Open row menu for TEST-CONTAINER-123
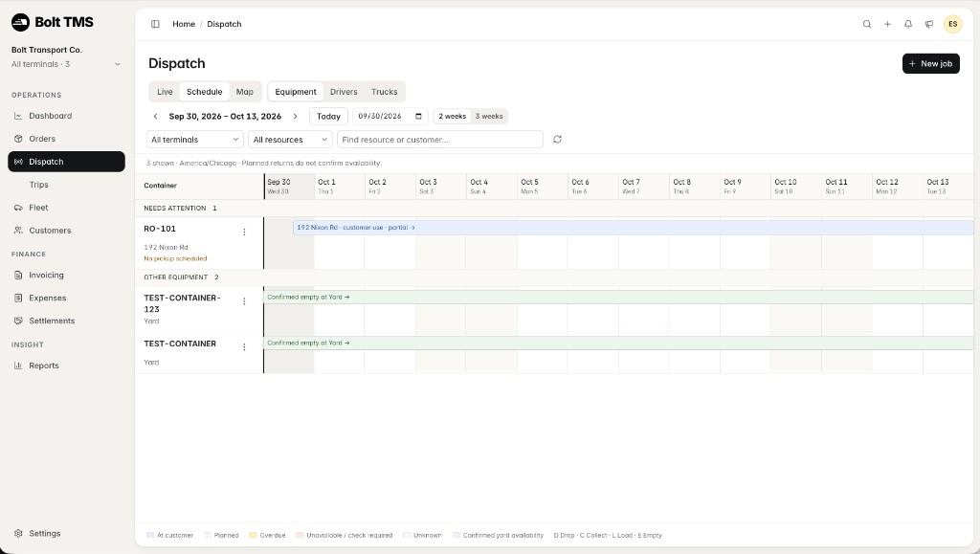This screenshot has width=980, height=554. click(244, 301)
